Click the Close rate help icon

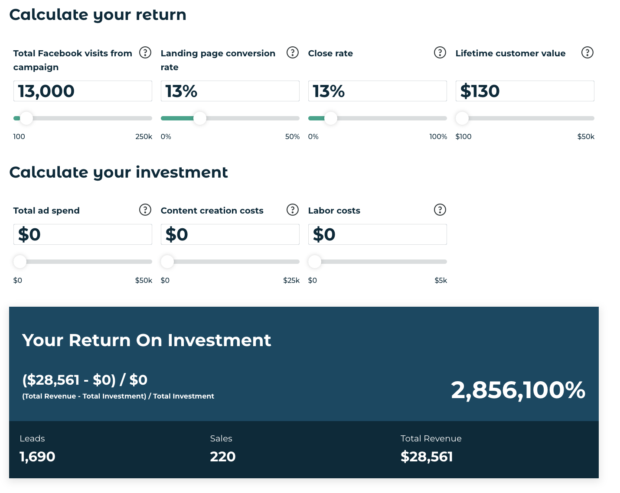click(x=440, y=53)
